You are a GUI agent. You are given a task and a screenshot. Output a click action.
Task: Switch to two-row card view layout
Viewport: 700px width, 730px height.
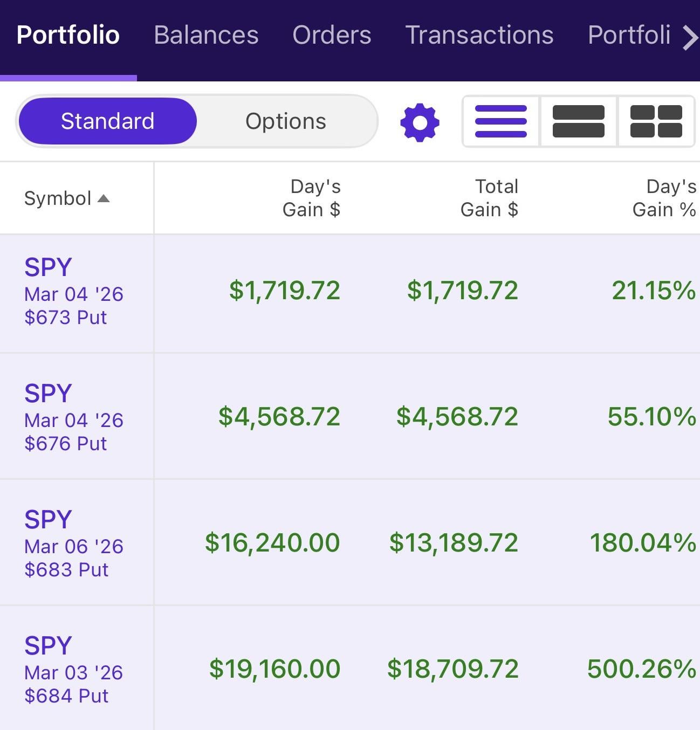578,121
